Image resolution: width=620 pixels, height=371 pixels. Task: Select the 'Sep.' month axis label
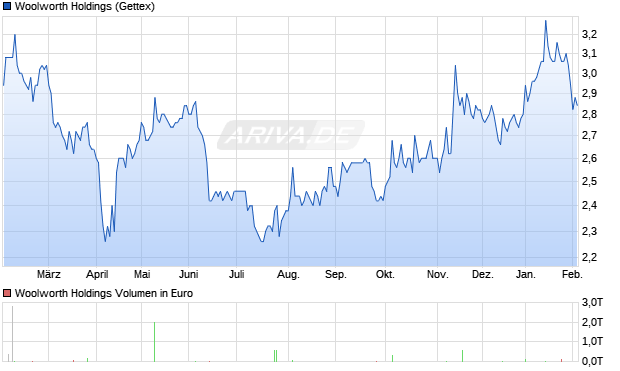pyautogui.click(x=336, y=274)
